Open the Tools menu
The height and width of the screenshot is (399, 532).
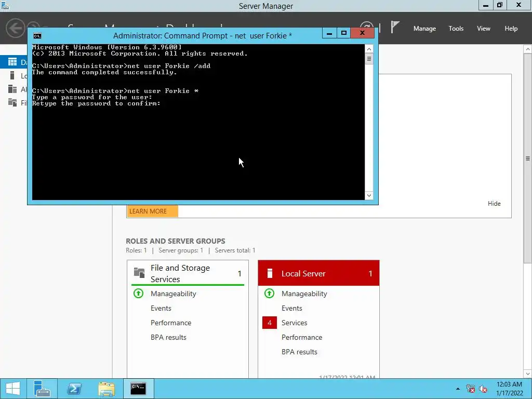point(456,29)
